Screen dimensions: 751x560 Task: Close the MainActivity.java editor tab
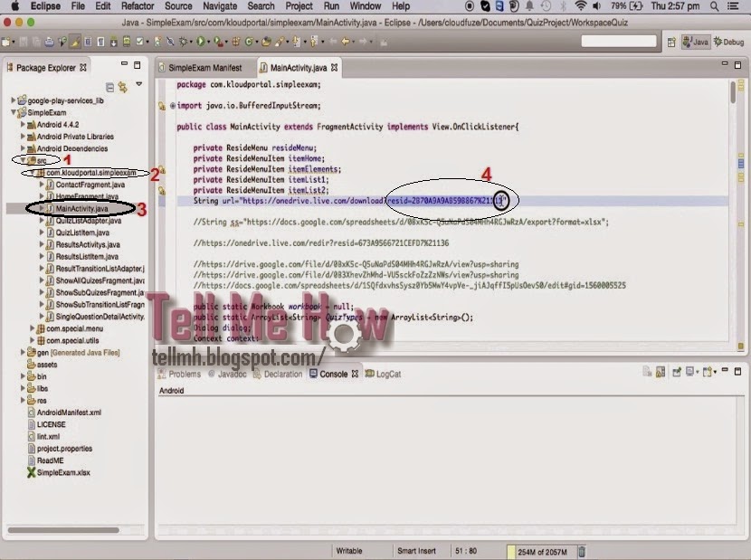point(334,68)
